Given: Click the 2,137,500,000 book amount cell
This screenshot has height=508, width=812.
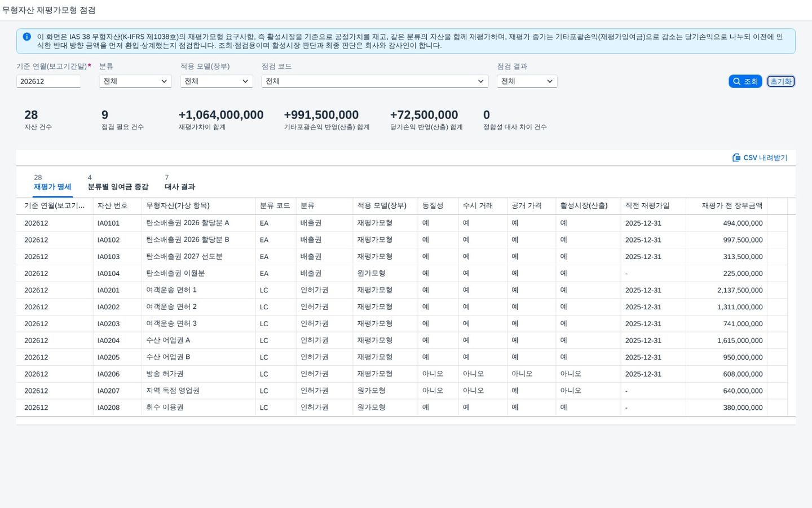Looking at the screenshot, I should (x=727, y=290).
